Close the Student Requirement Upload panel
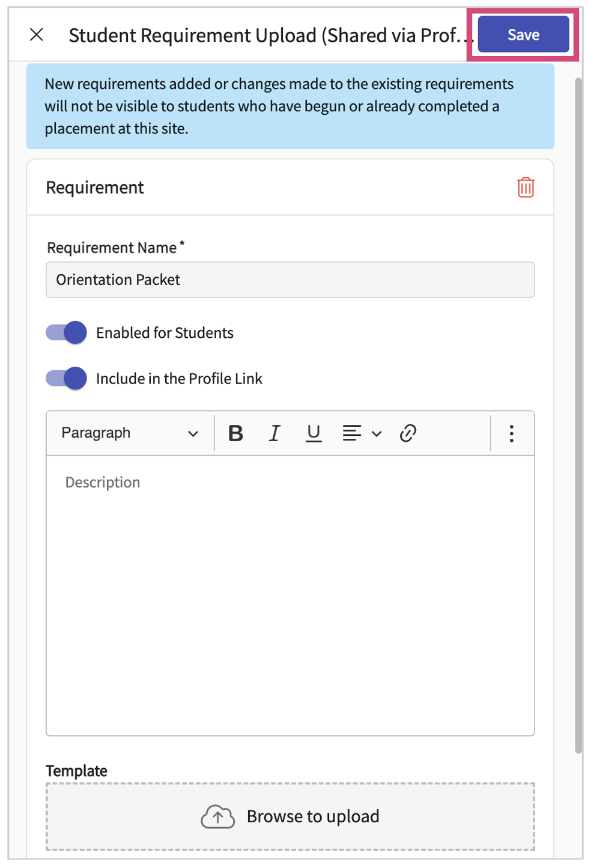 (37, 35)
